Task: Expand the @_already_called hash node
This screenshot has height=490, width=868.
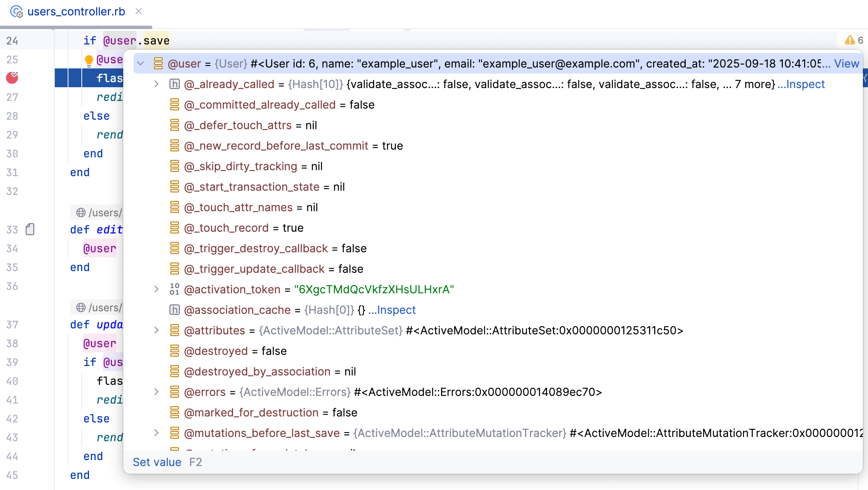Action: (157, 84)
